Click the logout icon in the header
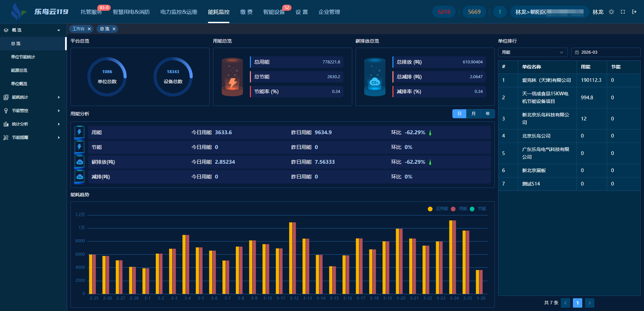 click(x=634, y=12)
